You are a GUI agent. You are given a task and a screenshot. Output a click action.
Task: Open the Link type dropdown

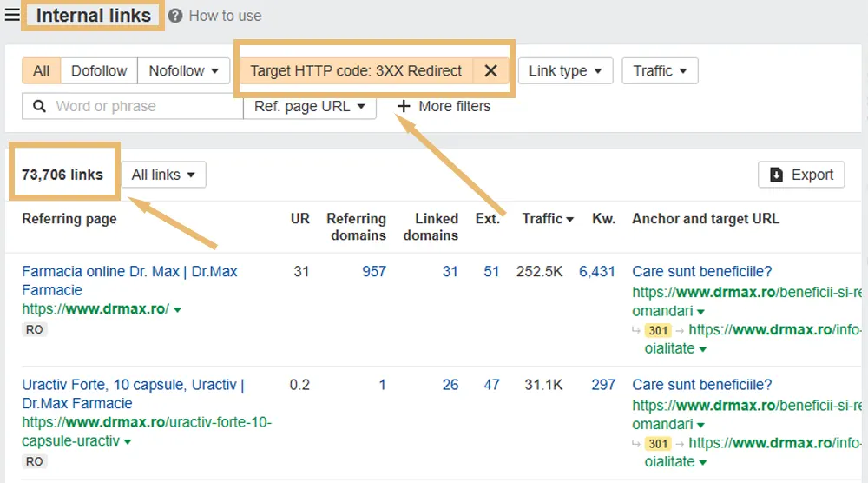click(x=566, y=71)
